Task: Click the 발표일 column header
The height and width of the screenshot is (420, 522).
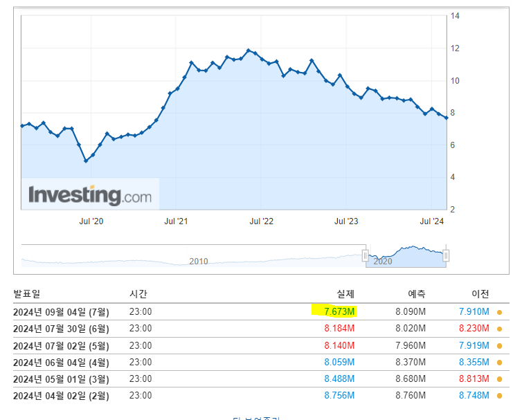Action: pos(26,294)
